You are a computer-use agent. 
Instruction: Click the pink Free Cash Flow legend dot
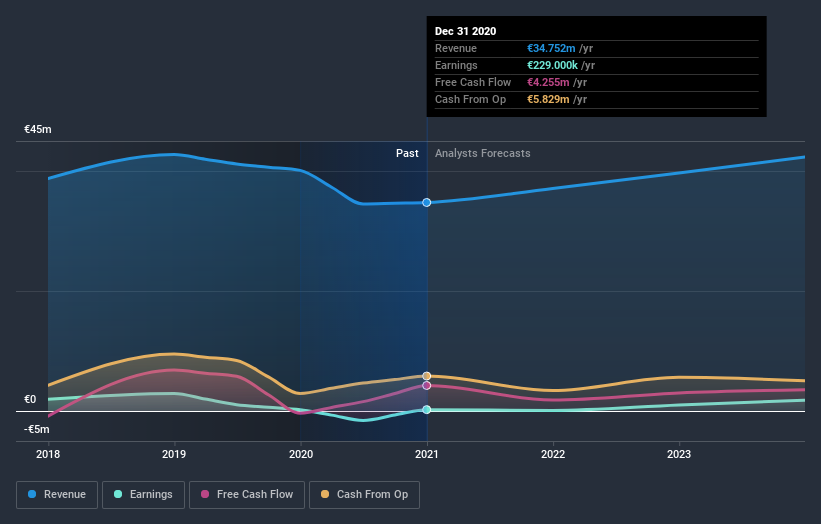click(x=205, y=494)
